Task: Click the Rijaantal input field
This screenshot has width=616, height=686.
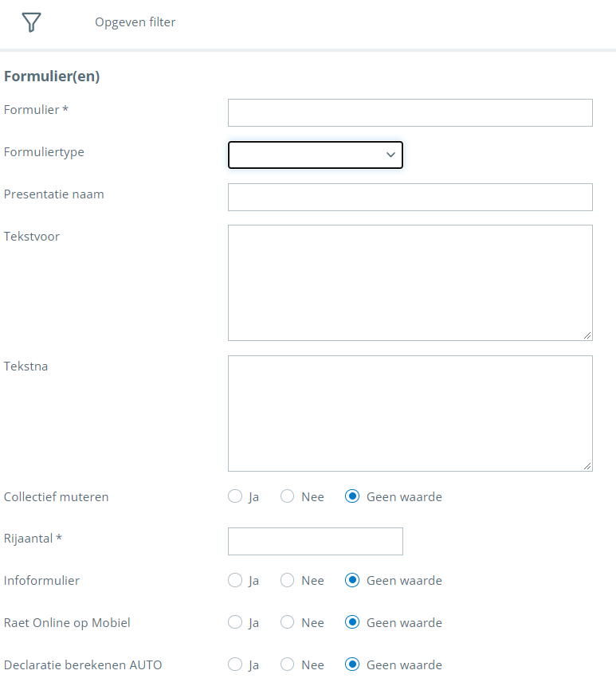Action: (315, 541)
